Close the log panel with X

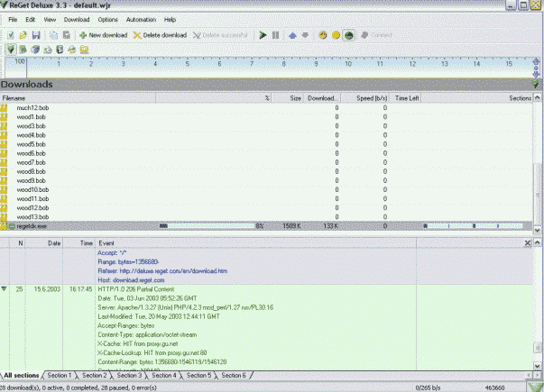[528, 243]
